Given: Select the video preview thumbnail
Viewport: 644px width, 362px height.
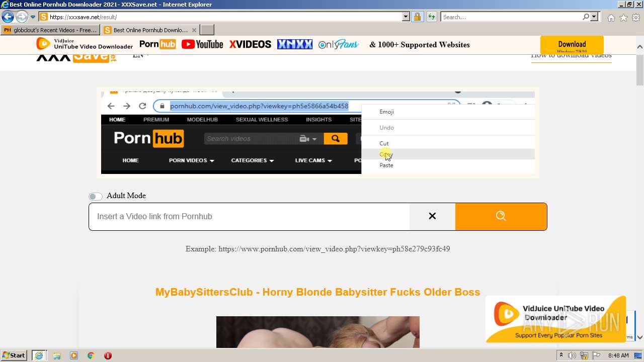Looking at the screenshot, I should click(317, 332).
